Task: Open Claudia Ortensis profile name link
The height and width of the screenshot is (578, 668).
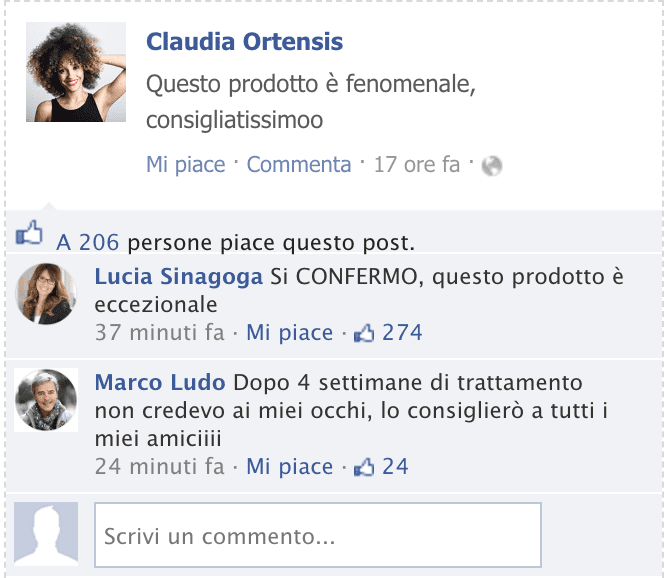Action: 245,42
